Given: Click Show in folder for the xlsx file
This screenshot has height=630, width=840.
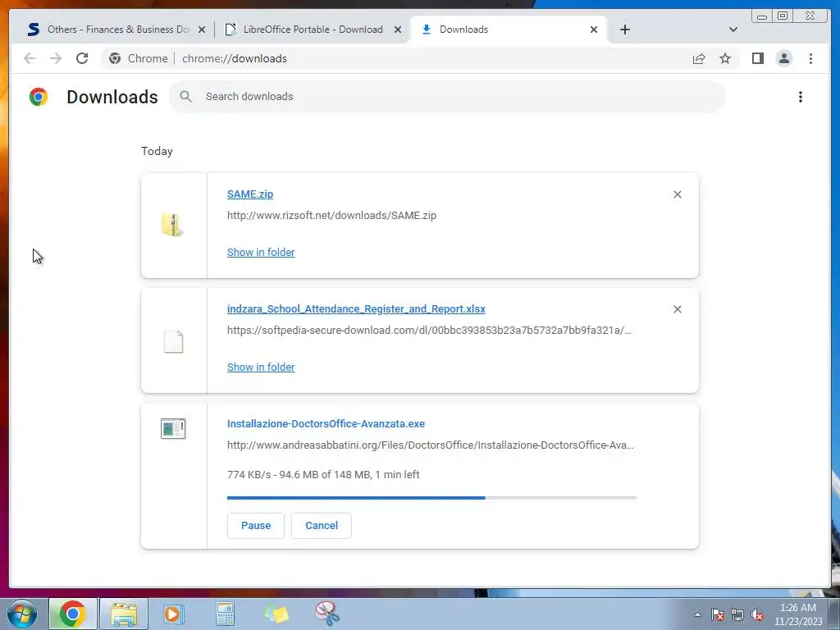Looking at the screenshot, I should pyautogui.click(x=261, y=367).
